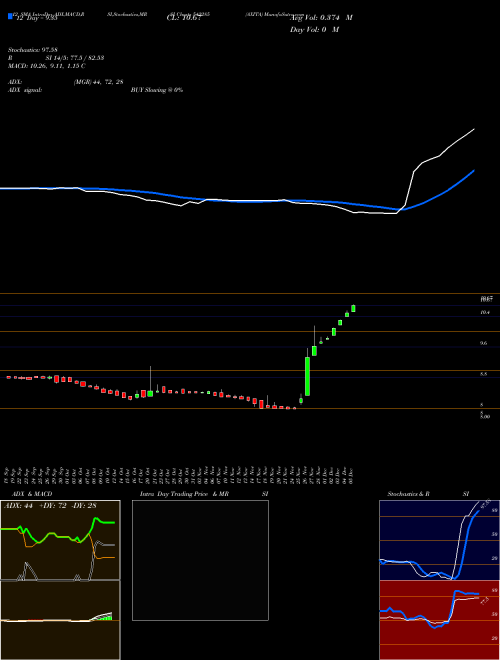This screenshot has height=660, width=500.
Task: Click the 'MACD: 10.26, 9.11, 1.15 C' line
Action: (x=47, y=66)
